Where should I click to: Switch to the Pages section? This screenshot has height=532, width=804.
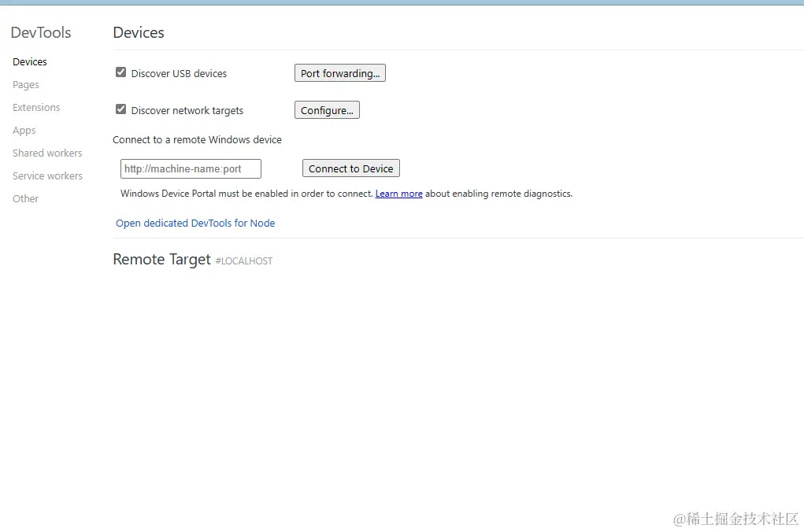click(x=26, y=84)
